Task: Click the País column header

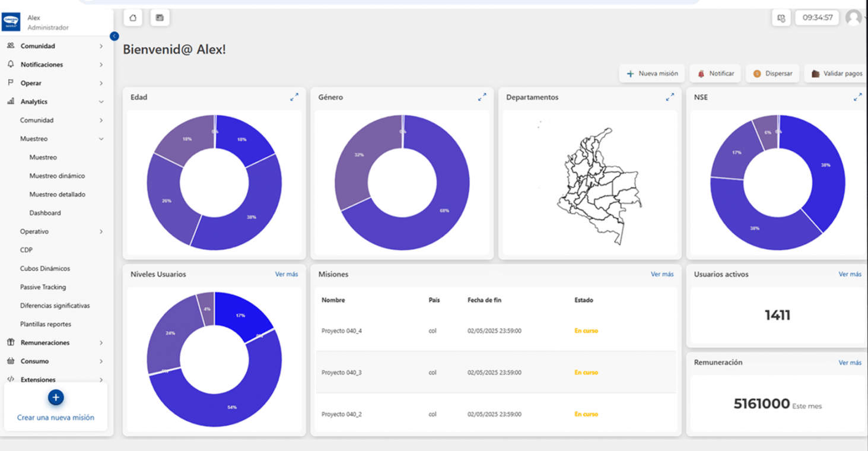Action: (x=434, y=300)
